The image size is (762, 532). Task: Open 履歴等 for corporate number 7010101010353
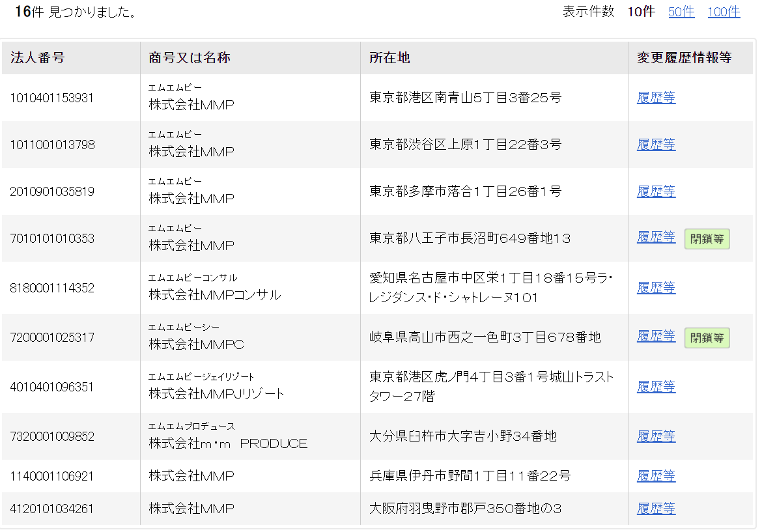656,238
